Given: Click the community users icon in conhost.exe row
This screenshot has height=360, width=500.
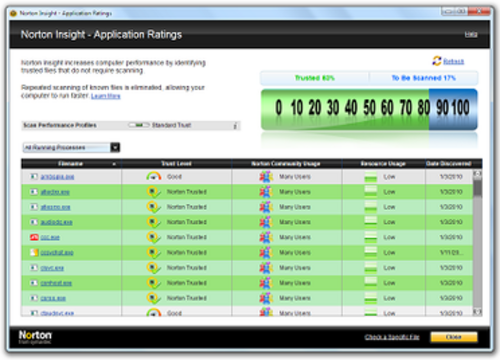Looking at the screenshot, I should point(266,283).
